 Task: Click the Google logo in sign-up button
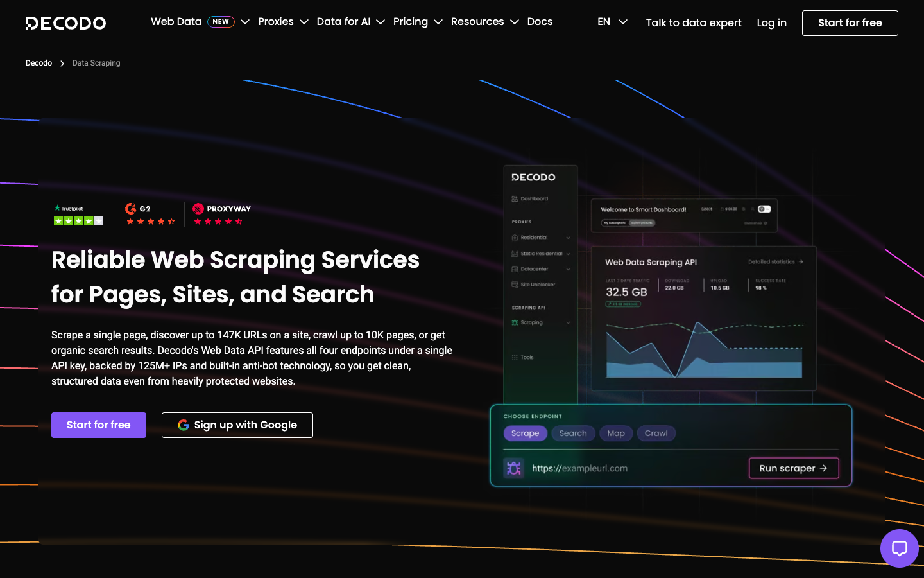pos(183,425)
